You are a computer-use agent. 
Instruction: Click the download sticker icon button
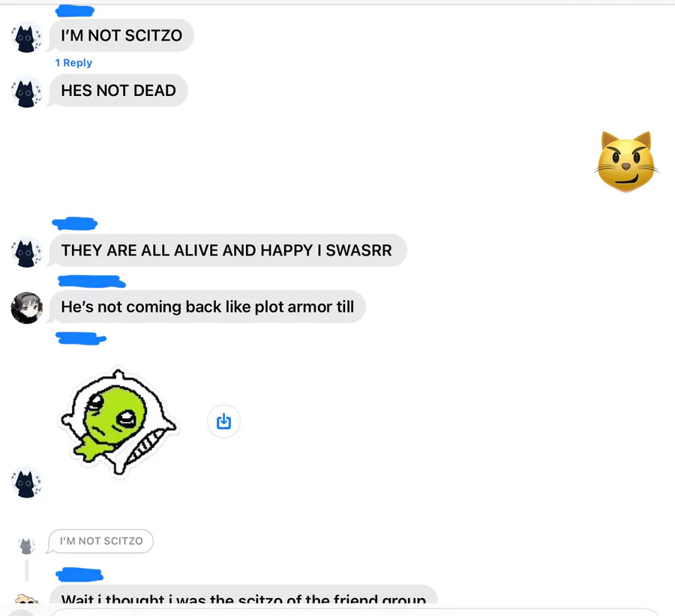tap(223, 421)
